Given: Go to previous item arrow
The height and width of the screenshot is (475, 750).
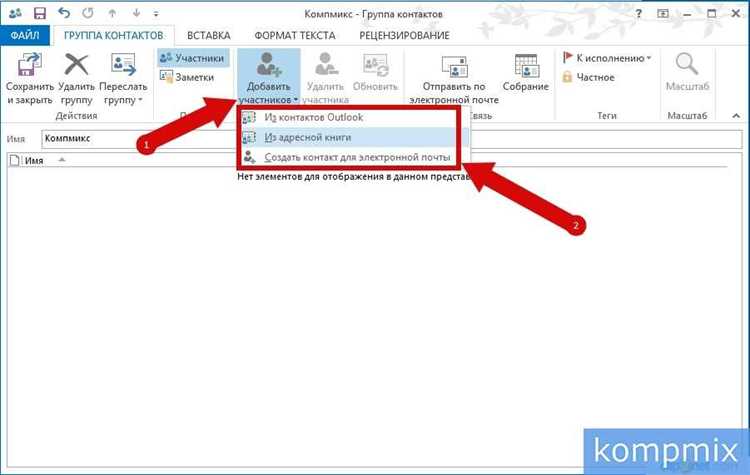Looking at the screenshot, I should 112,13.
